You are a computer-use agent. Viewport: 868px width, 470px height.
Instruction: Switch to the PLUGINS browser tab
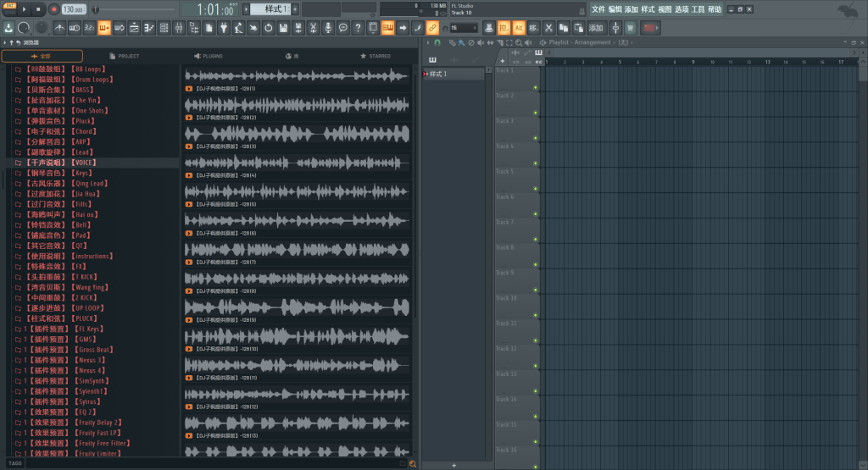(x=209, y=56)
